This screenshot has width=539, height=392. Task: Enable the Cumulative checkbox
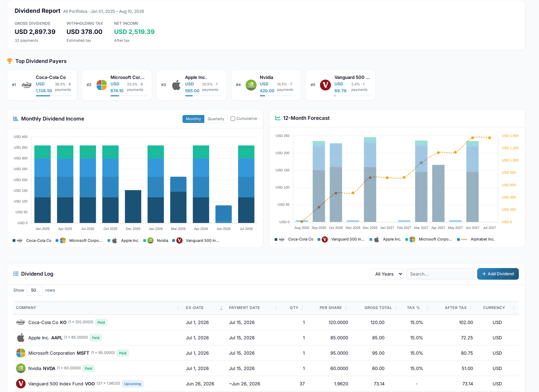(x=233, y=119)
